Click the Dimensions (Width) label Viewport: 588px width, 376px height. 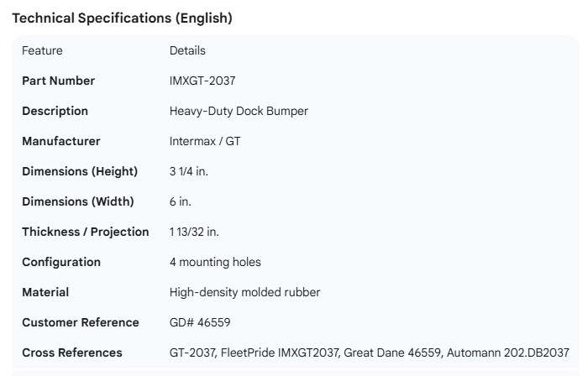pyautogui.click(x=77, y=201)
